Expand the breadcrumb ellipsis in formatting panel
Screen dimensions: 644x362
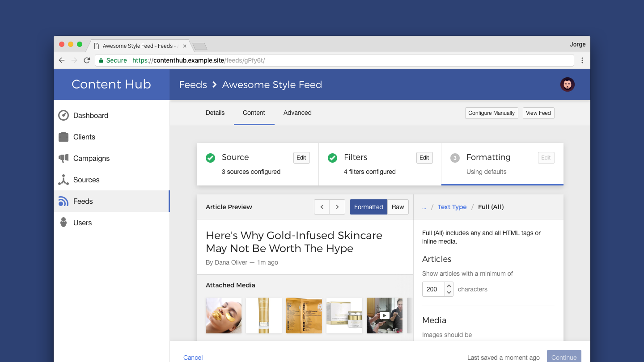[x=424, y=207]
